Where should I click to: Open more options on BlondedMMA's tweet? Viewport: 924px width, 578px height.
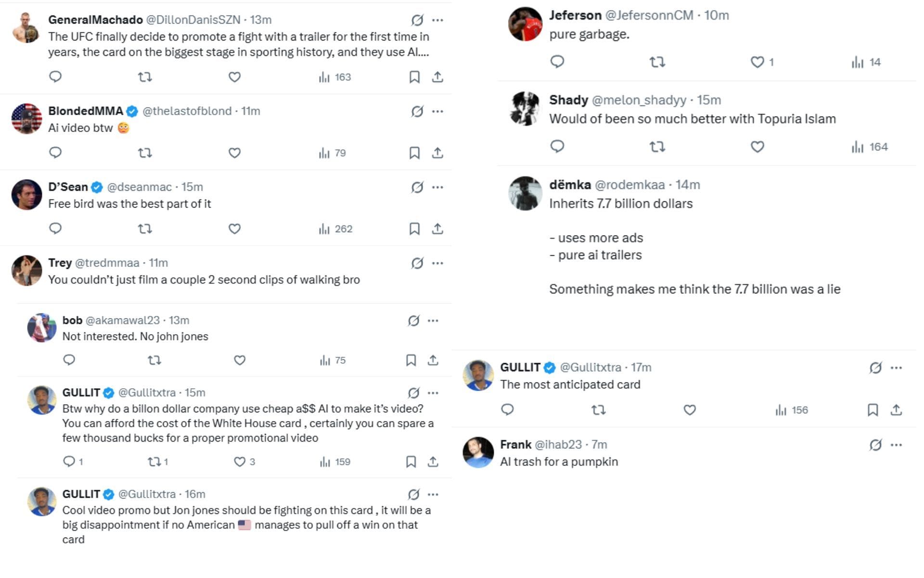(438, 111)
